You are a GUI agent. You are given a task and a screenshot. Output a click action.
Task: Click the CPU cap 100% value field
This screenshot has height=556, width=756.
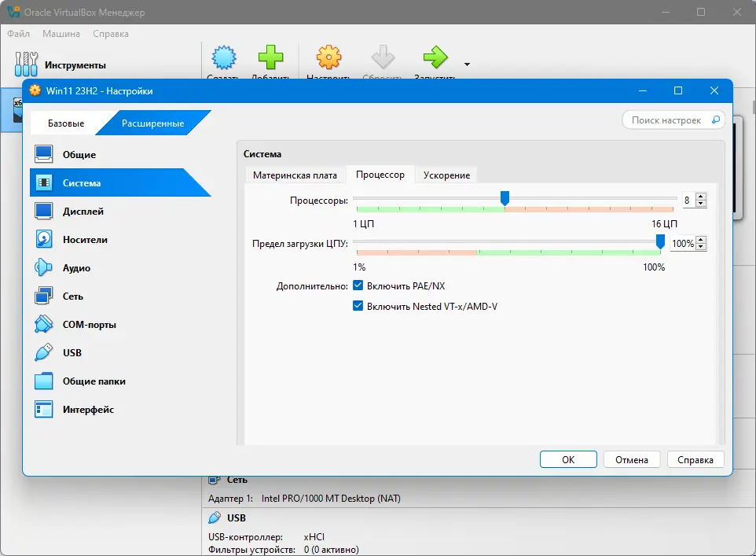pyautogui.click(x=684, y=243)
